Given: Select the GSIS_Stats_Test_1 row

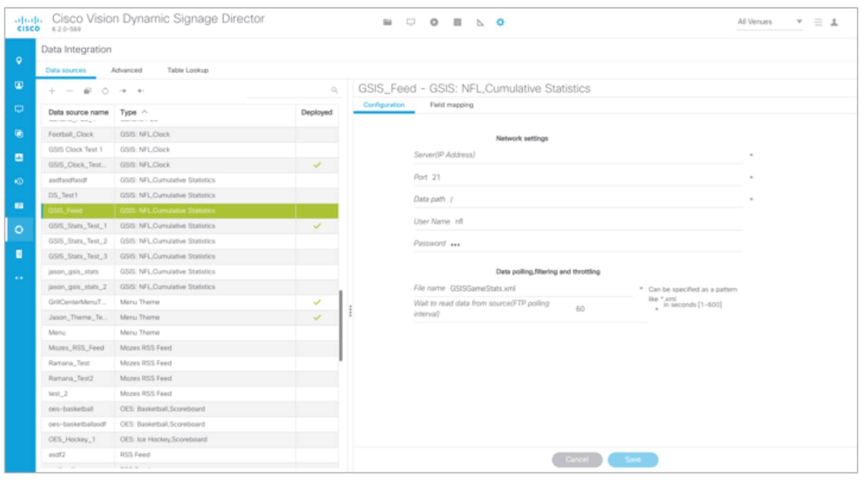Looking at the screenshot, I should [190, 226].
